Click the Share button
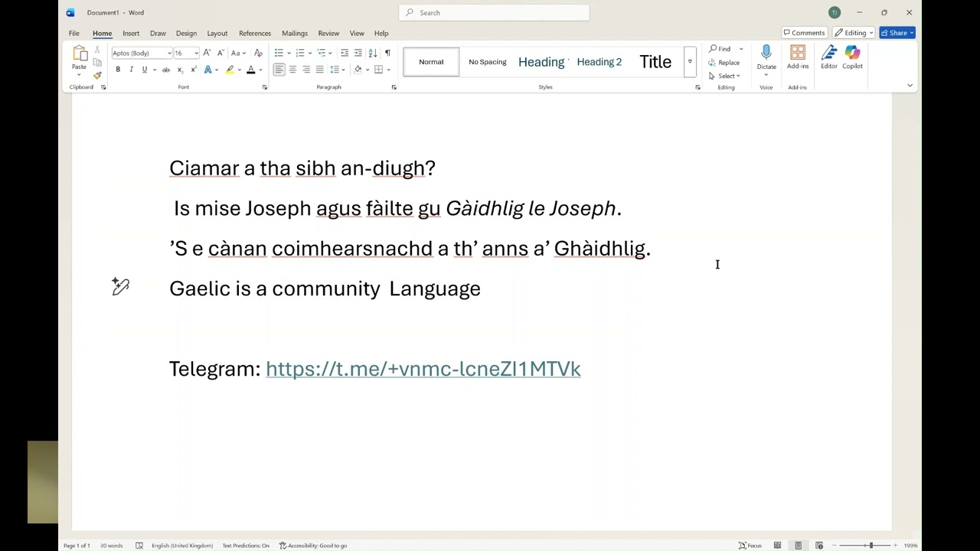 pyautogui.click(x=897, y=33)
